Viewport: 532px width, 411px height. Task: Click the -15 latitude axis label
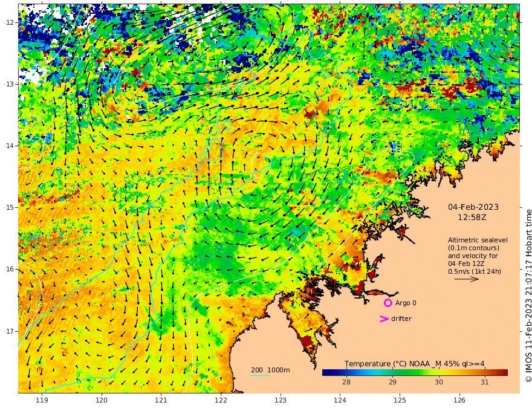pyautogui.click(x=8, y=207)
